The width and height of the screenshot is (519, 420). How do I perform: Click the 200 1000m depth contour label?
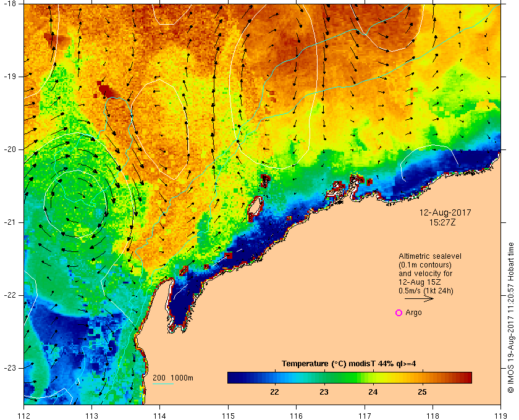(173, 378)
